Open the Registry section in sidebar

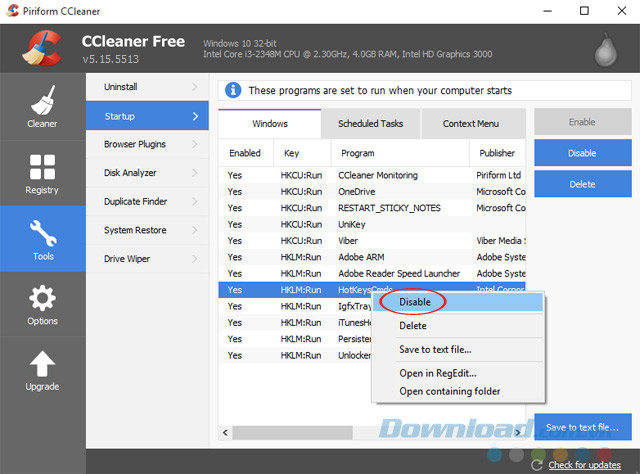tap(42, 173)
